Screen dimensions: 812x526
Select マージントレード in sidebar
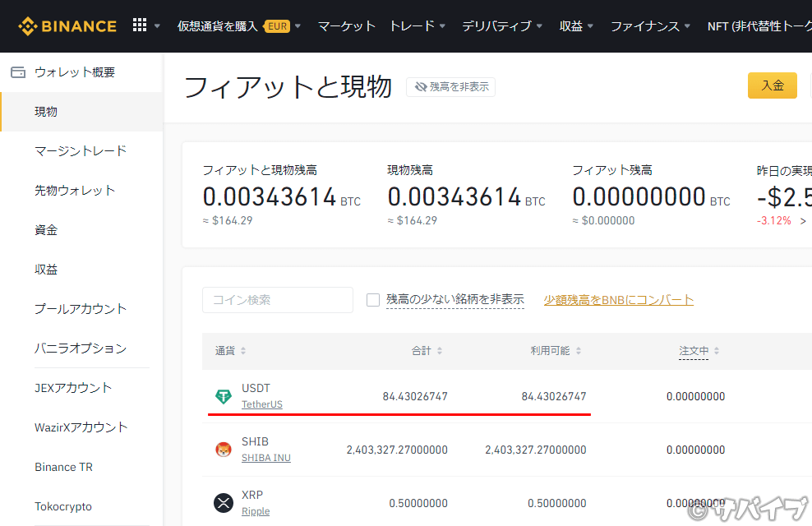pyautogui.click(x=81, y=151)
